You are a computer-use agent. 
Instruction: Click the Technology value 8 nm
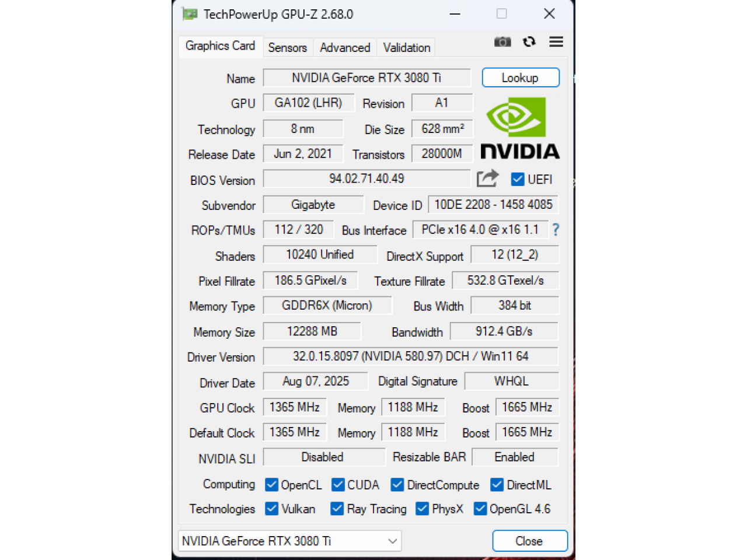coord(303,128)
